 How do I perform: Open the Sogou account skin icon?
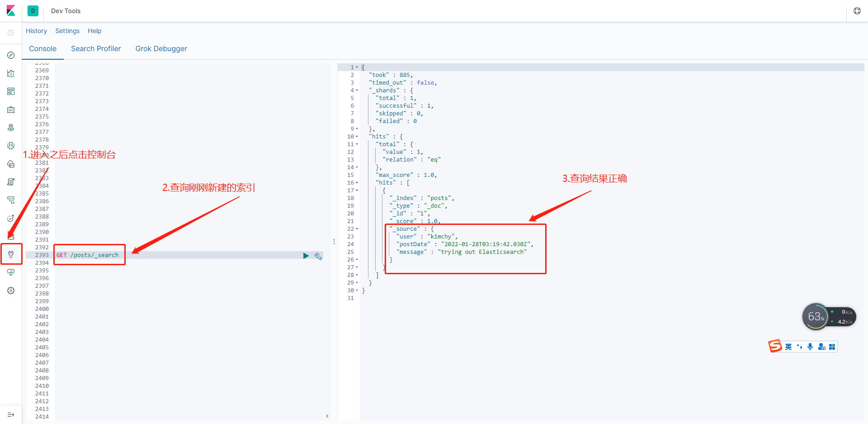pyautogui.click(x=821, y=347)
